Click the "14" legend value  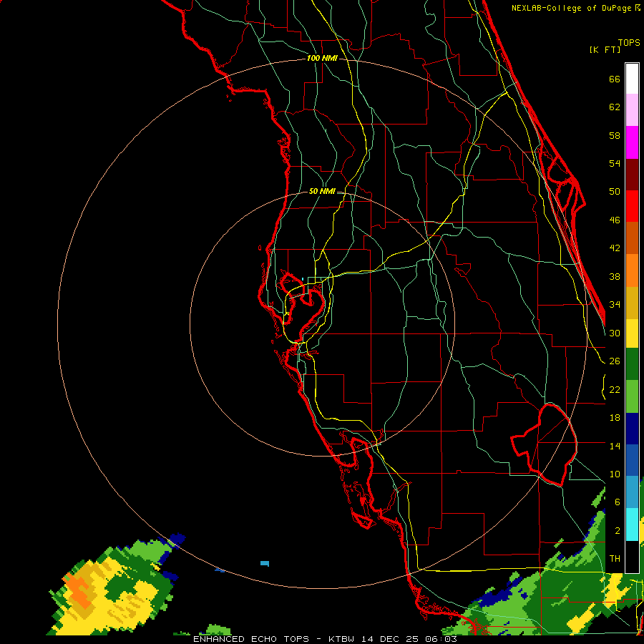615,447
